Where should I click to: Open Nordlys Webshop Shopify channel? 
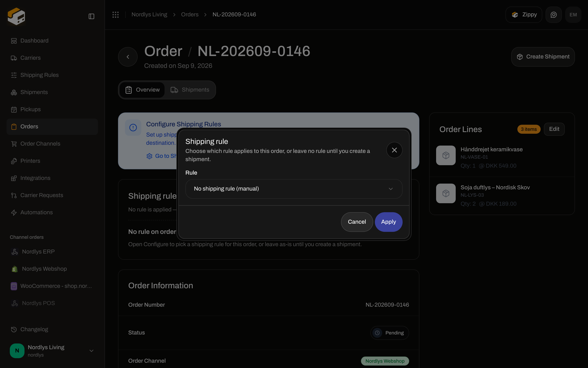point(52,269)
